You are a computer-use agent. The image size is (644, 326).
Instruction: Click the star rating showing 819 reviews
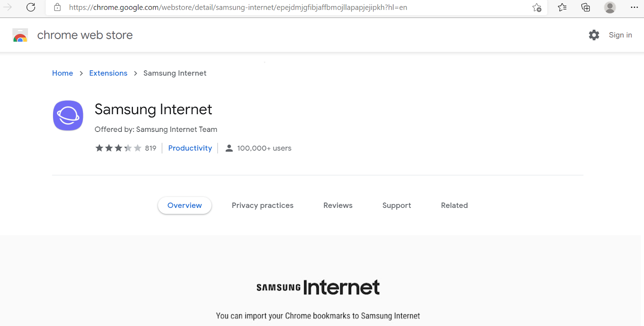point(126,148)
